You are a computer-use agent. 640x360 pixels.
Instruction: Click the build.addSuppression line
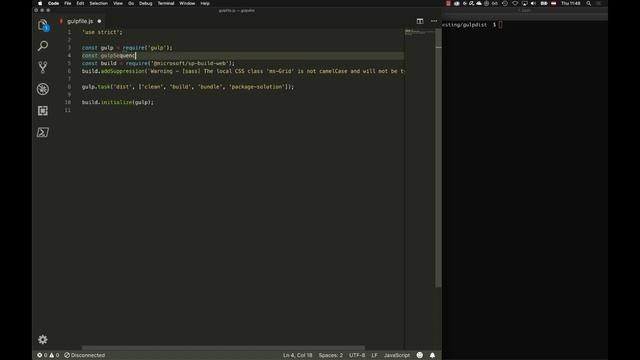[243, 71]
